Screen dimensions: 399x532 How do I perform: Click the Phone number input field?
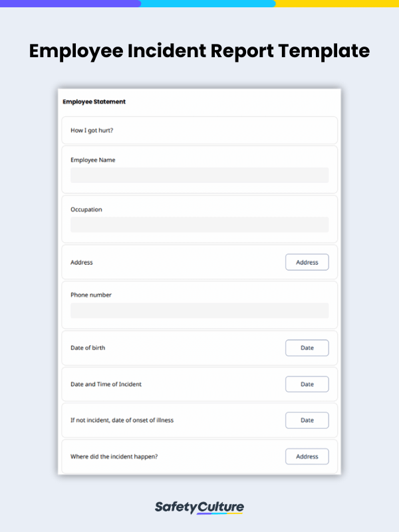point(199,310)
